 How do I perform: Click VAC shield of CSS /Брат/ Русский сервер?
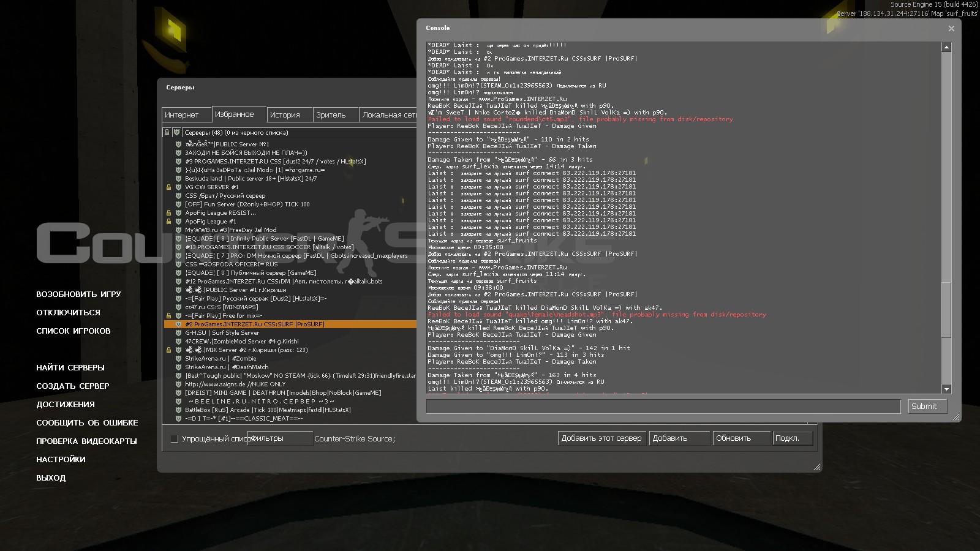(x=178, y=196)
